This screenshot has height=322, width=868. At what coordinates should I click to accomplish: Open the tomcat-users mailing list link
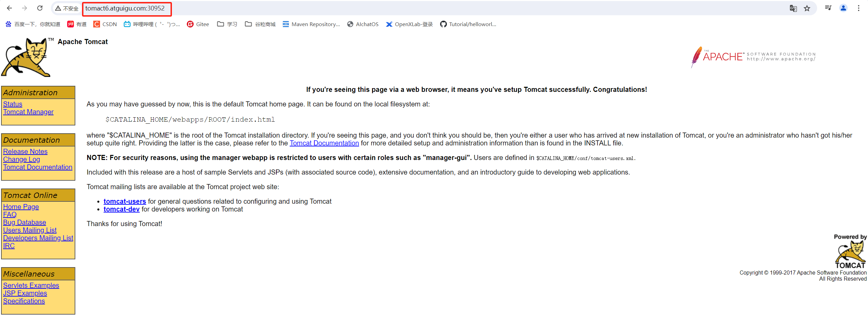pos(125,201)
